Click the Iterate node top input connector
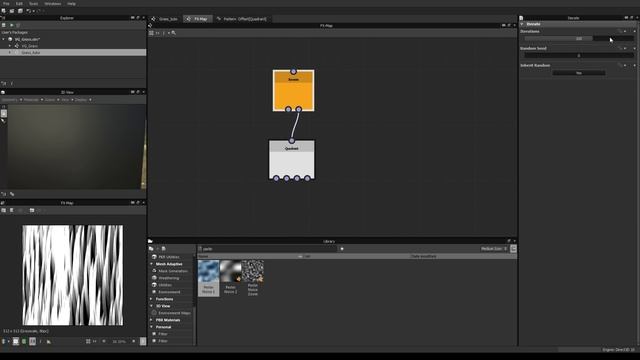The width and height of the screenshot is (640, 360). tap(293, 71)
